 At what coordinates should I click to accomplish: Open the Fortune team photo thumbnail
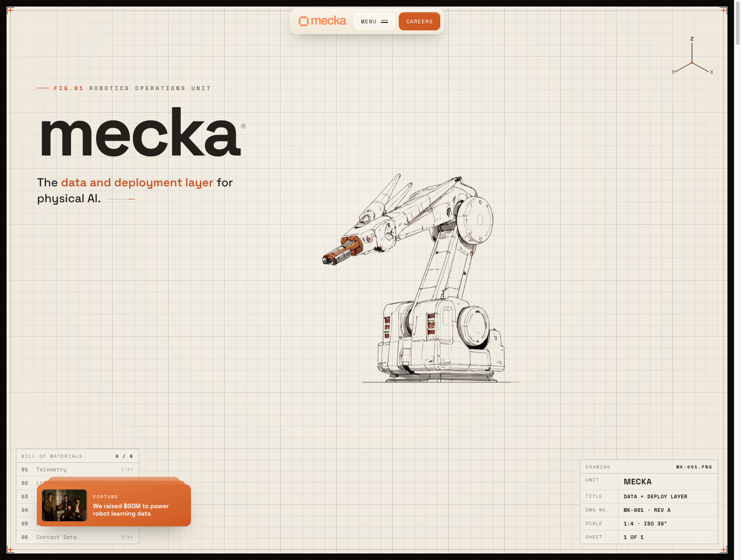point(64,505)
